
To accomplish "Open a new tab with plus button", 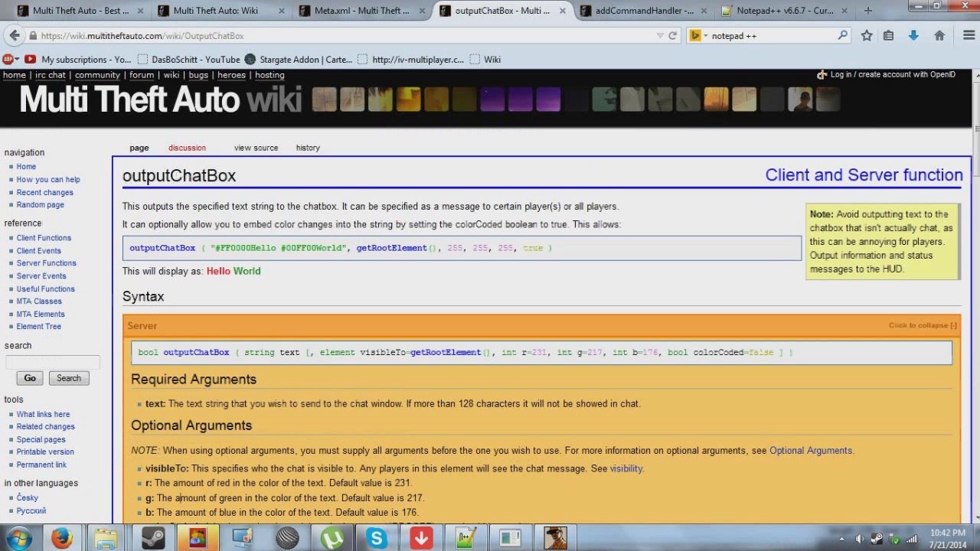I will (x=867, y=11).
